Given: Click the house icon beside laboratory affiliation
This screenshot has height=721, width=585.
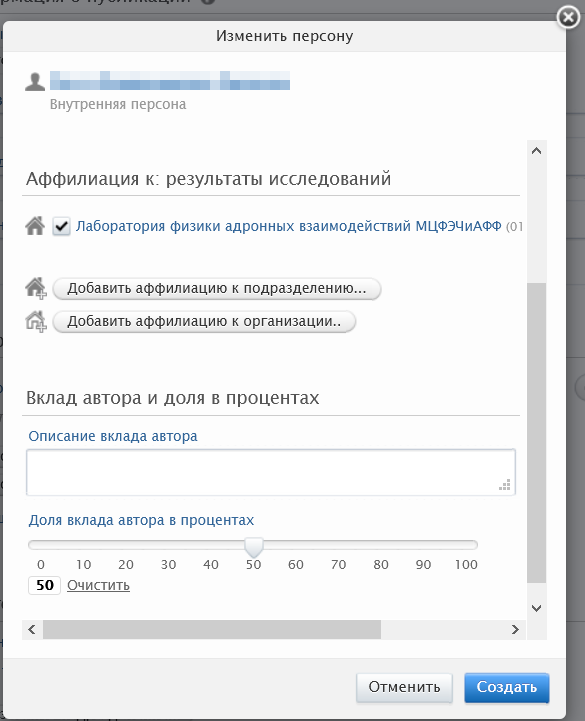Looking at the screenshot, I should point(35,226).
